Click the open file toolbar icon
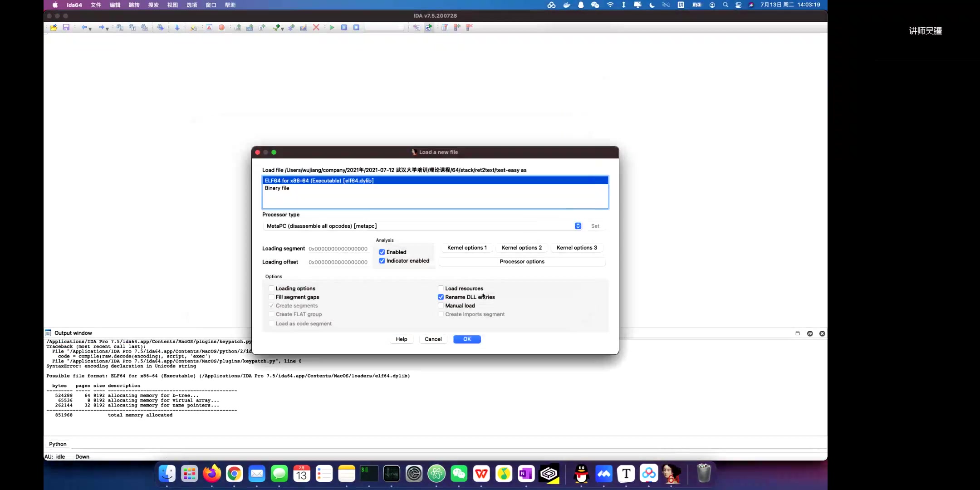 coord(54,28)
